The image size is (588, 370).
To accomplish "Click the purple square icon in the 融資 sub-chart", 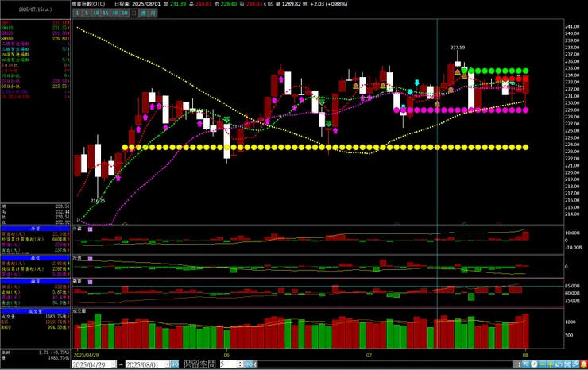I will point(90,282).
